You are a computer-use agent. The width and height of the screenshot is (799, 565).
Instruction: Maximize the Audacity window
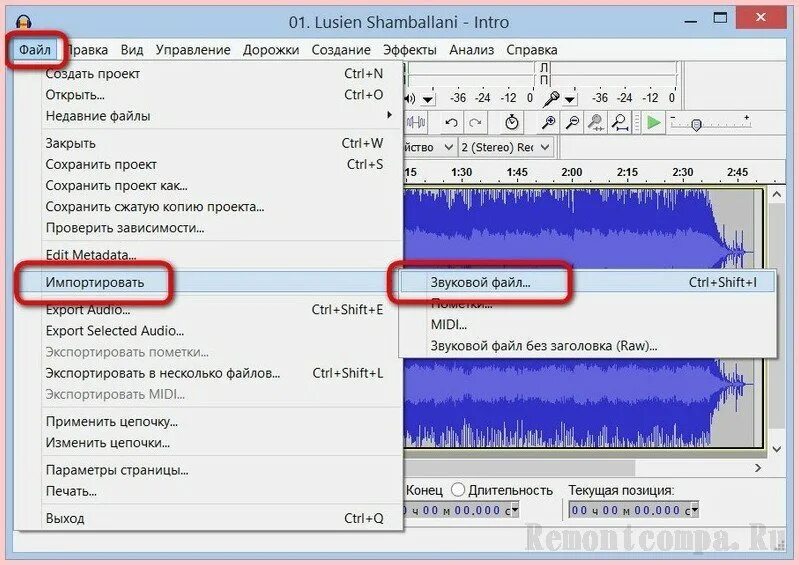tap(720, 19)
